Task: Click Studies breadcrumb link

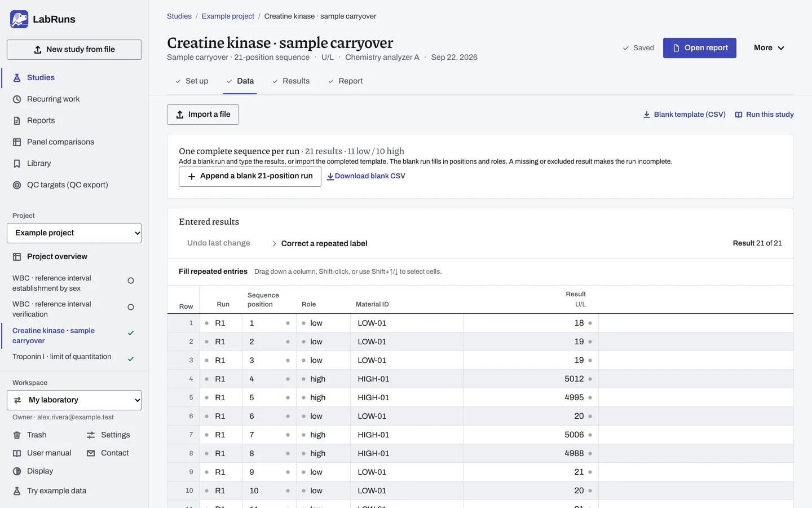Action: click(179, 16)
